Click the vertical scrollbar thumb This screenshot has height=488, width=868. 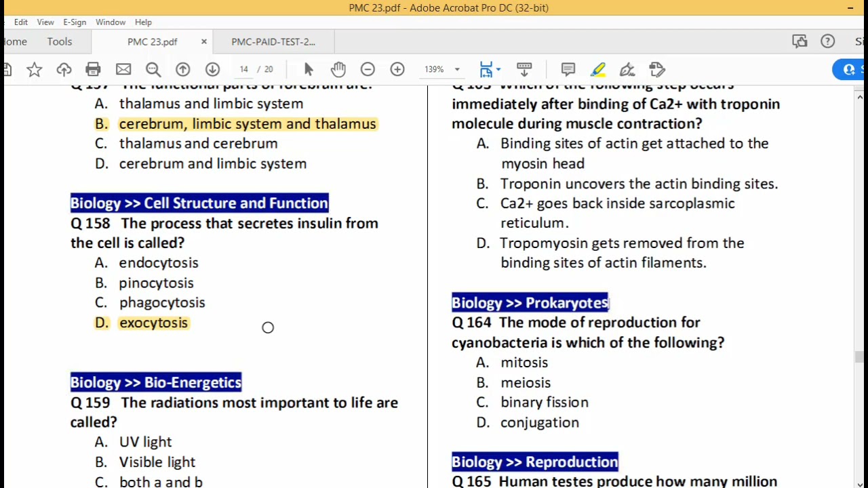point(859,357)
